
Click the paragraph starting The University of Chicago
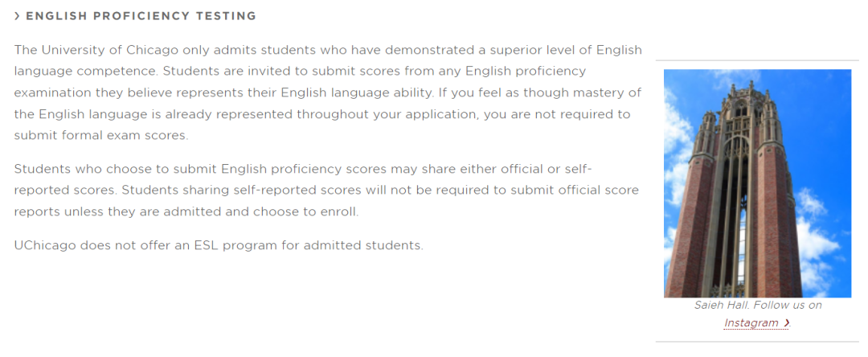[328, 92]
